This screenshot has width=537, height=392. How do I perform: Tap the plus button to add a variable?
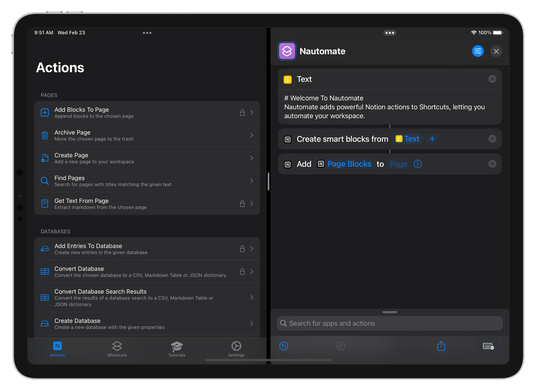432,139
